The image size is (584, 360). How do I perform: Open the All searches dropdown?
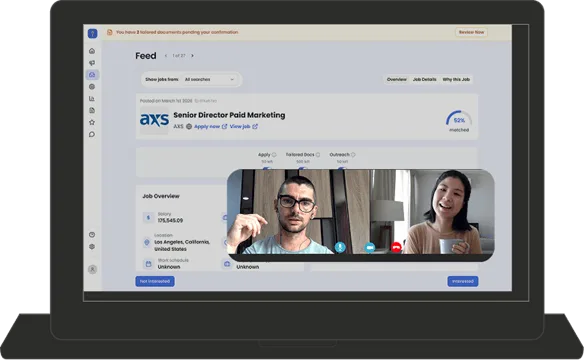tap(210, 79)
